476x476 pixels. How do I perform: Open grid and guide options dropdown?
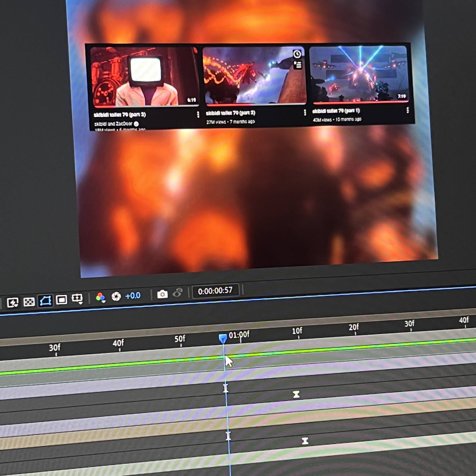77,299
